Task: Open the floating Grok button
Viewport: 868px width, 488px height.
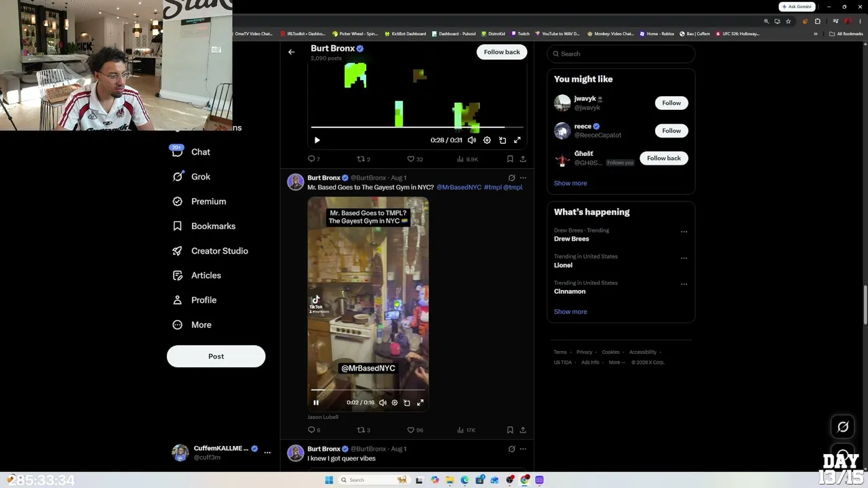Action: tap(843, 426)
